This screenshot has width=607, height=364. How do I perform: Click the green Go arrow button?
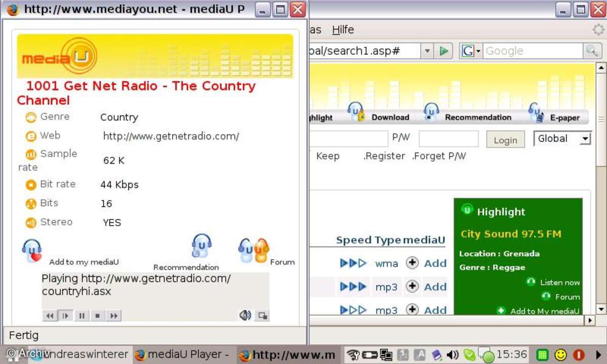tap(444, 51)
